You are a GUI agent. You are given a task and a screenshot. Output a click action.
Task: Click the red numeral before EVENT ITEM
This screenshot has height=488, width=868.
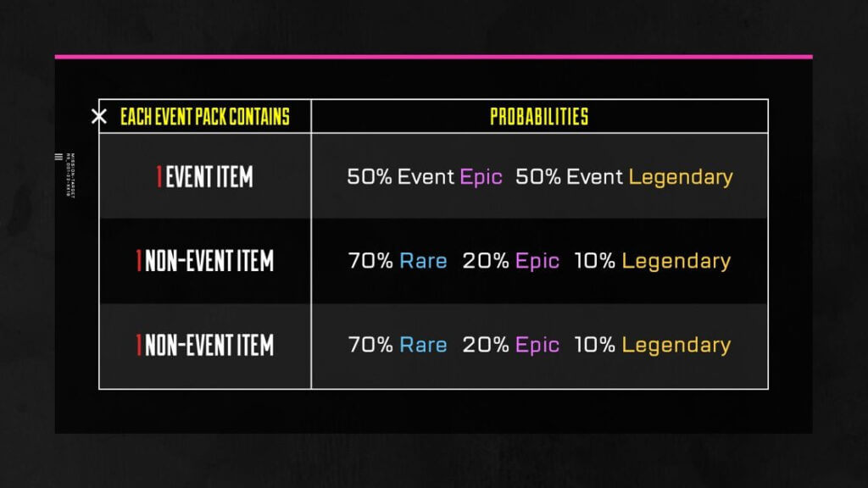tap(159, 177)
